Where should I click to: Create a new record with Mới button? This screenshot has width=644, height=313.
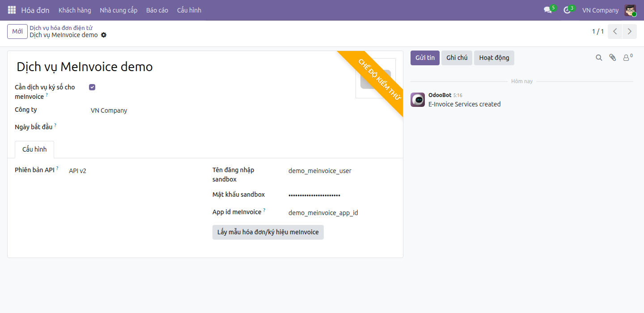(x=17, y=31)
